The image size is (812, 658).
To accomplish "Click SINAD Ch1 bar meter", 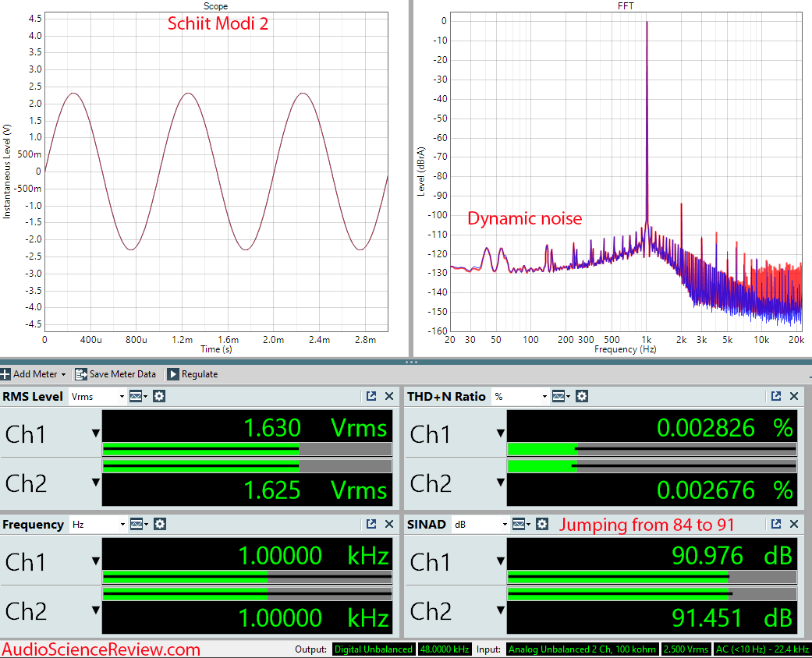I will tap(651, 577).
